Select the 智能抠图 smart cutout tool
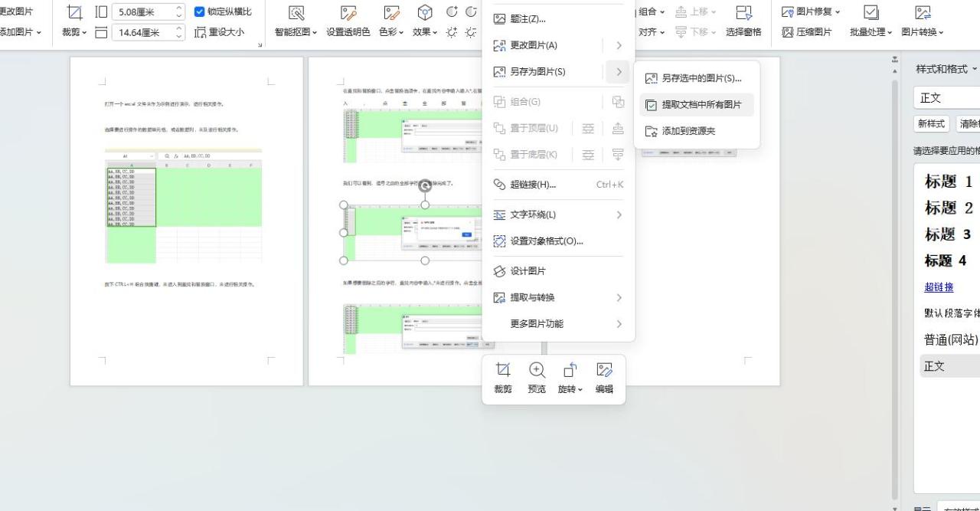This screenshot has height=511, width=980. 295,23
